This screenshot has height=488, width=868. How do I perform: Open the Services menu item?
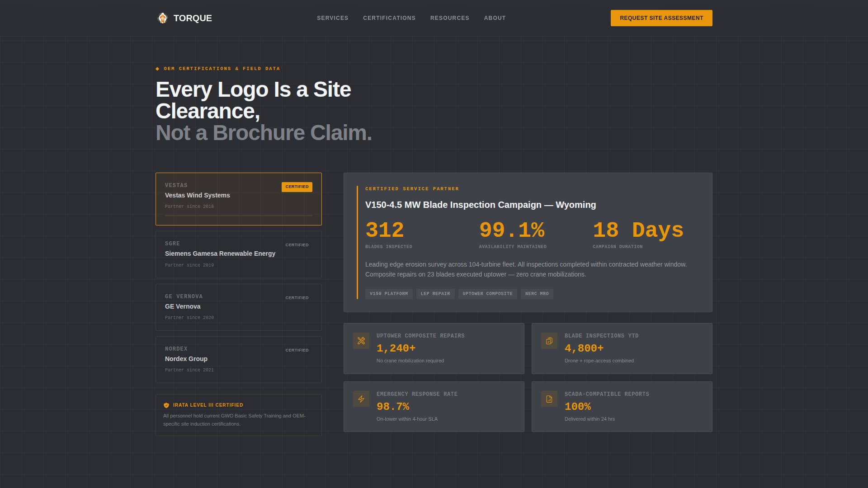coord(332,18)
